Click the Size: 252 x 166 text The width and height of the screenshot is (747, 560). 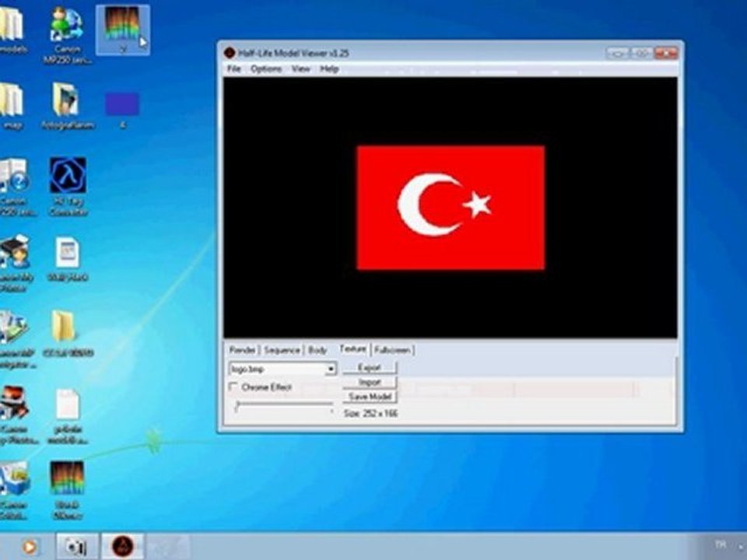(370, 413)
